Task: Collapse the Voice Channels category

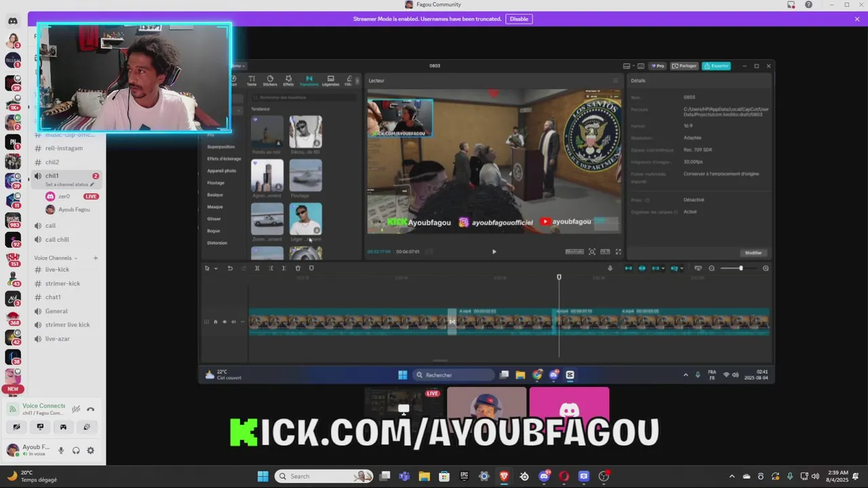Action: click(x=56, y=258)
